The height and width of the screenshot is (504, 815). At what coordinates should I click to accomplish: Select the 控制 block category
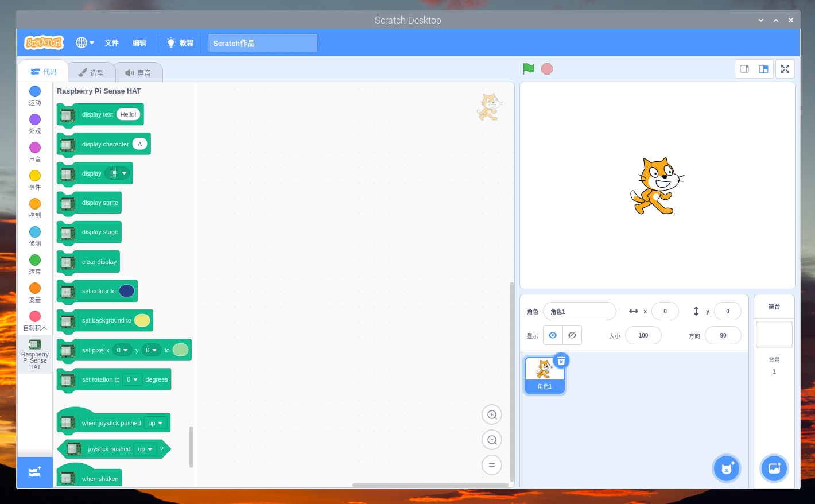pyautogui.click(x=35, y=208)
